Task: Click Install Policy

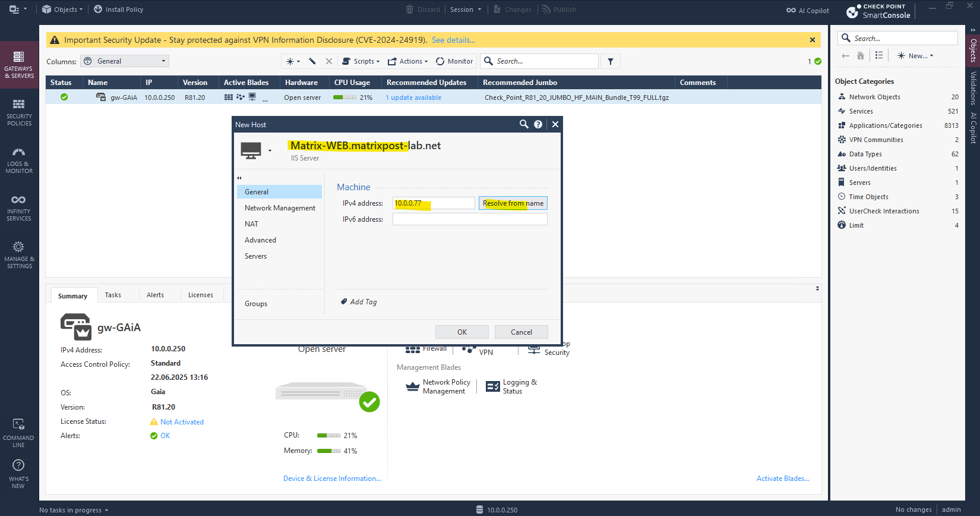Action: point(118,10)
